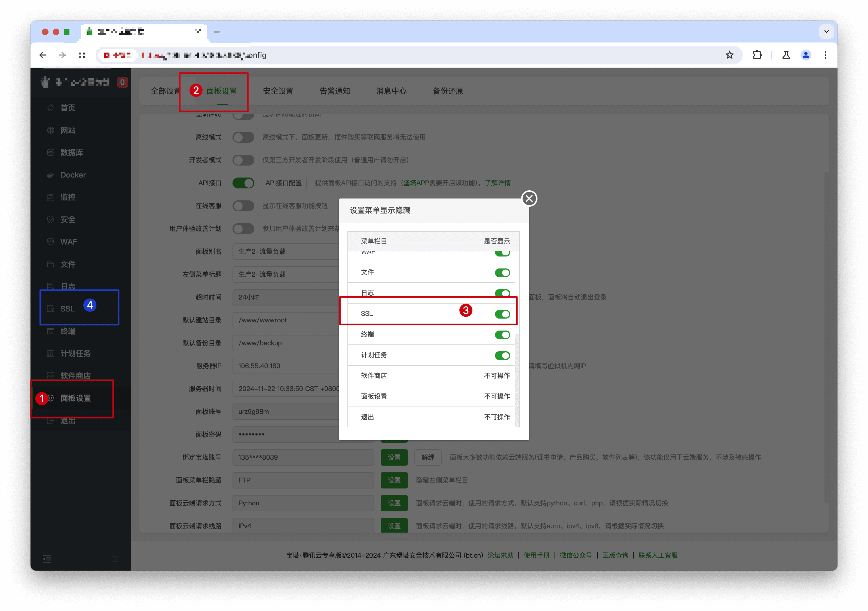
Task: Open the browser extensions puzzle icon
Action: (x=757, y=55)
